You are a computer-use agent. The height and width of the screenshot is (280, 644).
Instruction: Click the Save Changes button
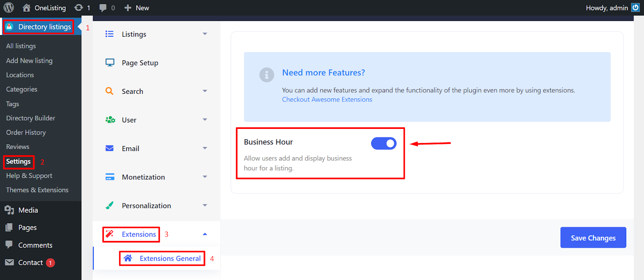tap(593, 238)
